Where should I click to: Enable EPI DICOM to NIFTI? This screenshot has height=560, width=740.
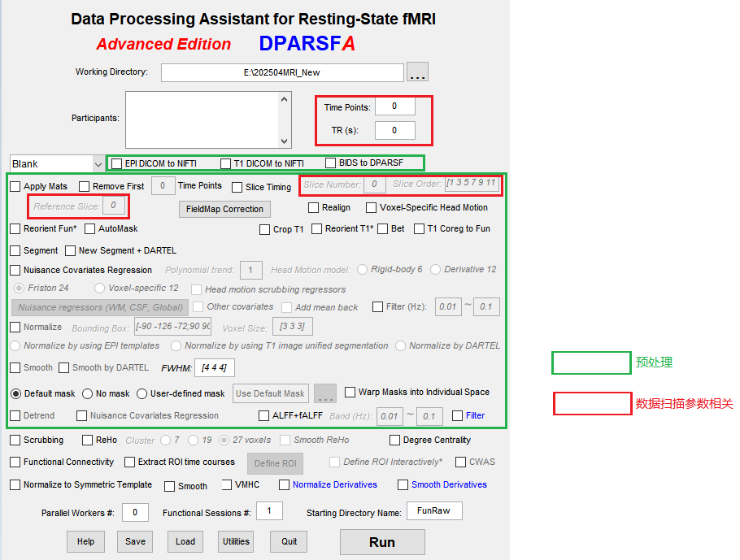116,163
